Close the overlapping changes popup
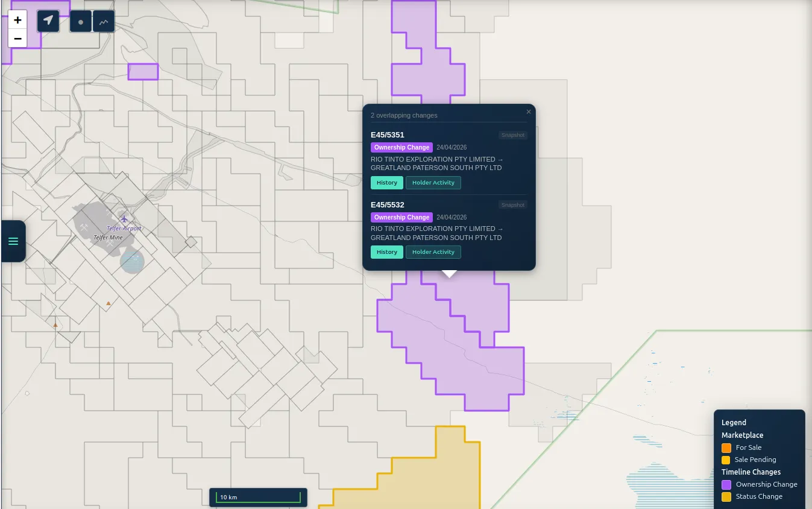 click(x=529, y=112)
